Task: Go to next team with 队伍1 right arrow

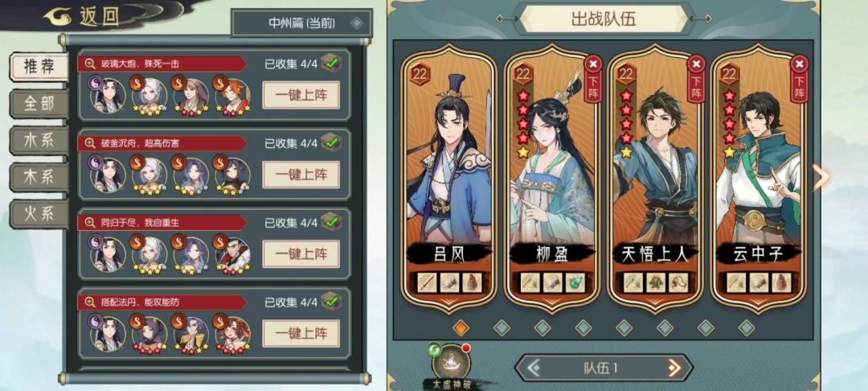Action: (x=674, y=368)
